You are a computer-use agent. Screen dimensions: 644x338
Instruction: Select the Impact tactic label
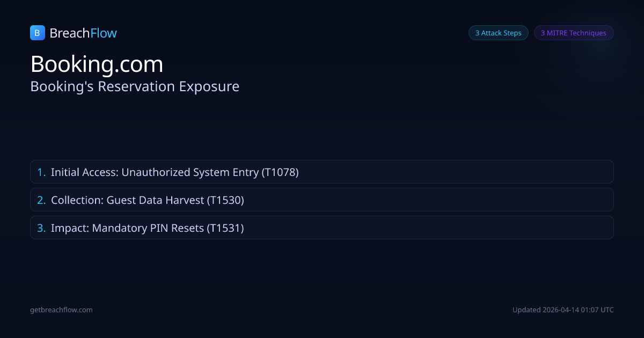(70, 228)
